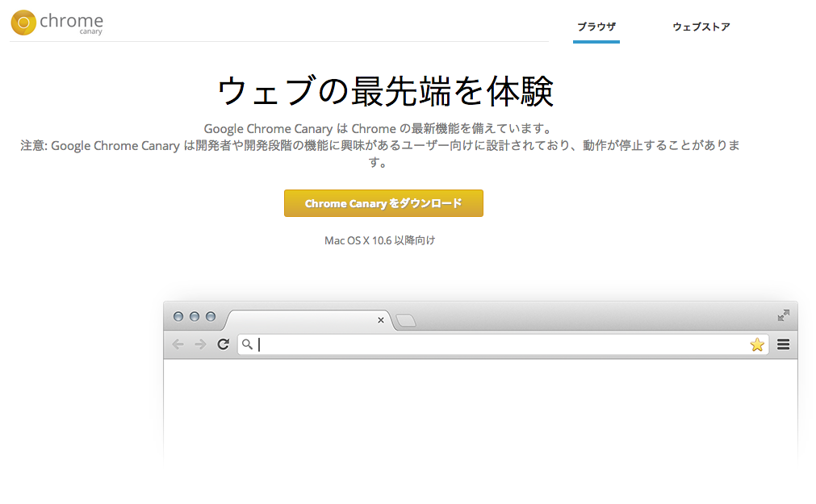Click the Chrome Canary logo icon
Viewport: 816px width, 504px height.
tap(23, 23)
